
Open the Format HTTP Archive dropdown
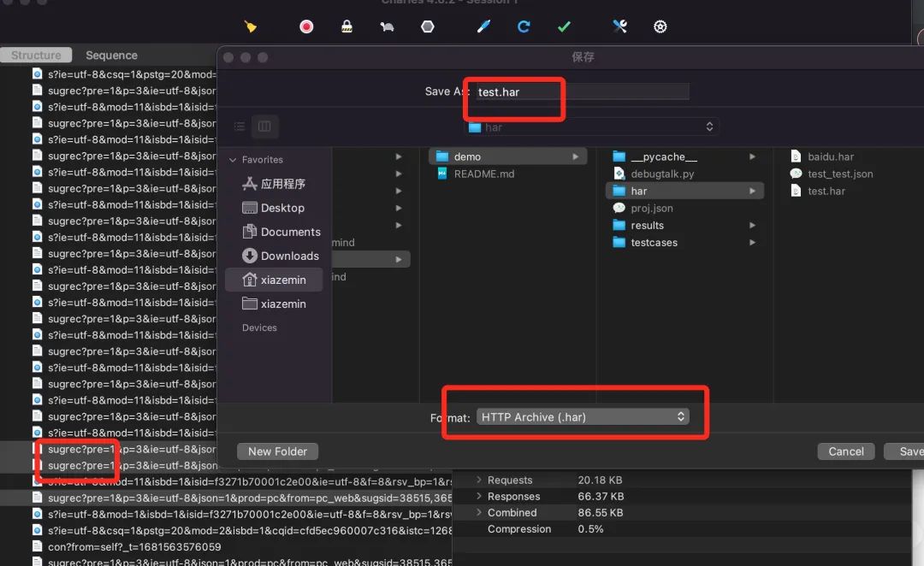pyautogui.click(x=583, y=417)
